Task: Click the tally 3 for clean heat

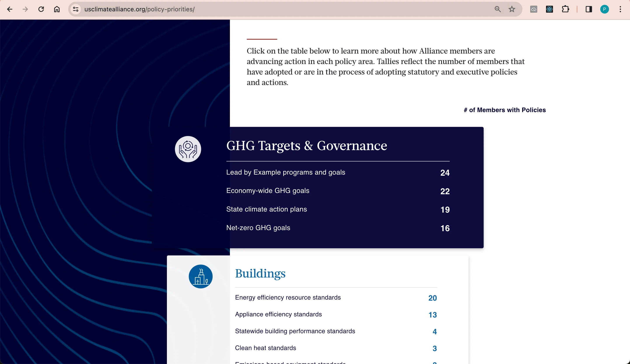Action: (x=434, y=348)
